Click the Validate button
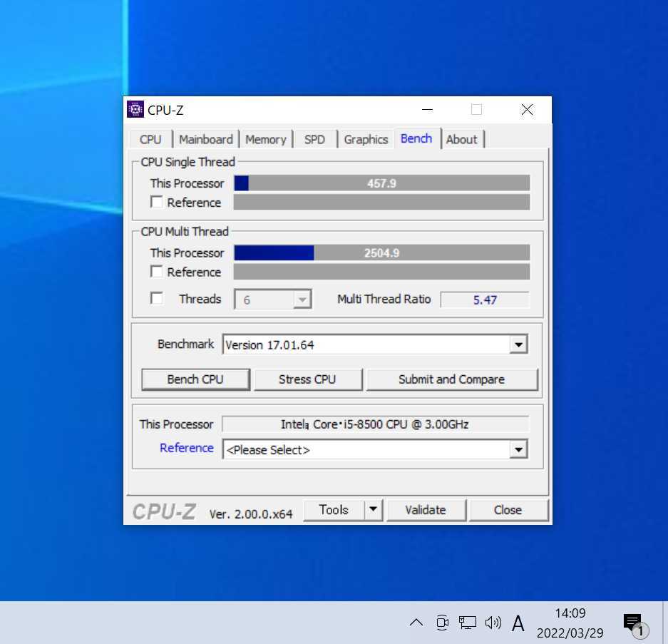 (426, 510)
